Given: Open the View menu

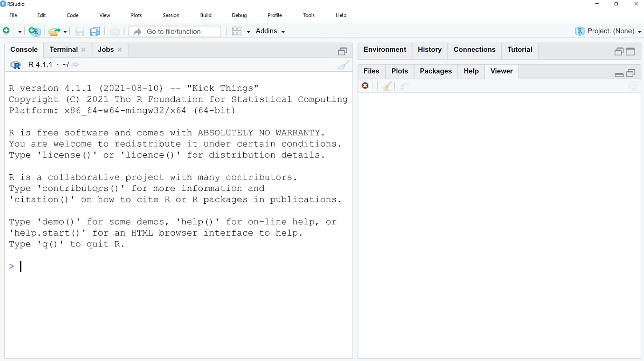Looking at the screenshot, I should click(105, 15).
